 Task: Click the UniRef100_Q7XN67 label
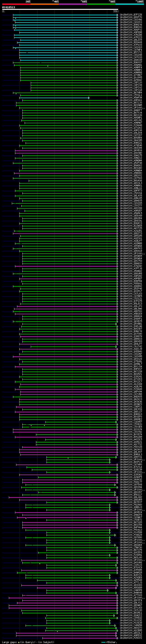pyautogui.click(x=131, y=75)
